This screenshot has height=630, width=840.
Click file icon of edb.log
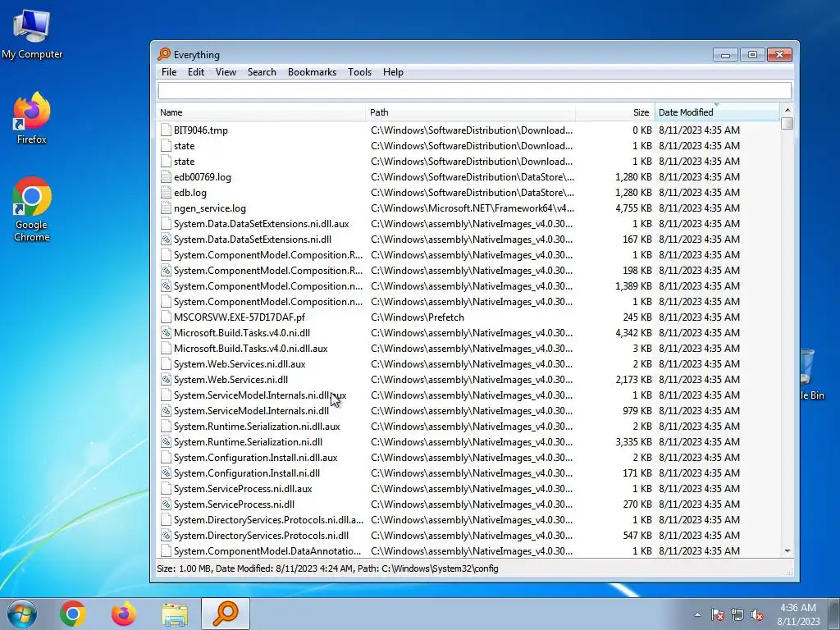(166, 192)
